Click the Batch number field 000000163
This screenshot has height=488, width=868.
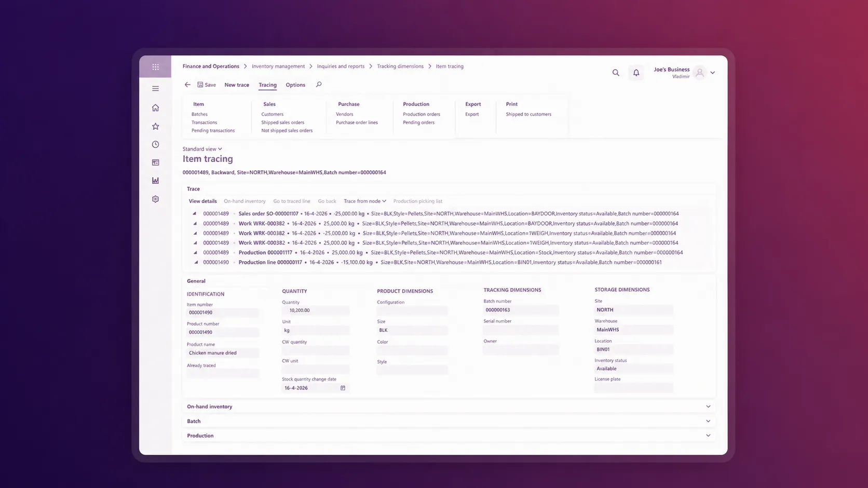click(x=521, y=310)
